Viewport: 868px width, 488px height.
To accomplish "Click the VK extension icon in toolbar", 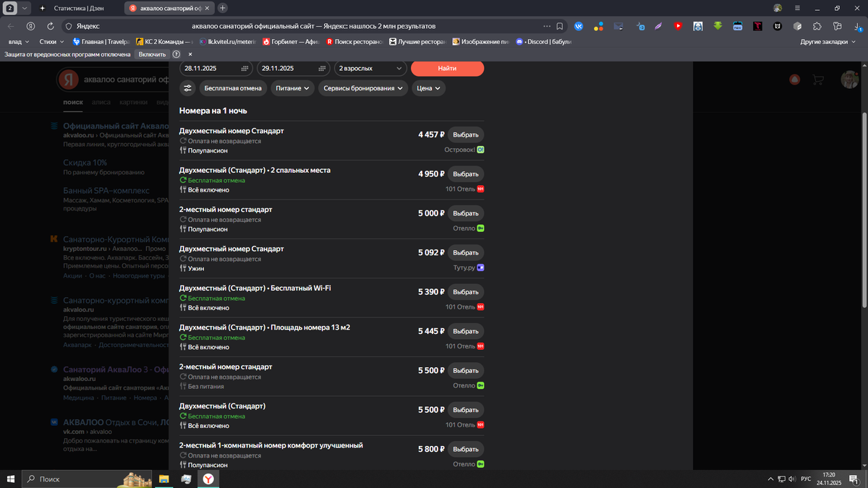I will pos(579,26).
